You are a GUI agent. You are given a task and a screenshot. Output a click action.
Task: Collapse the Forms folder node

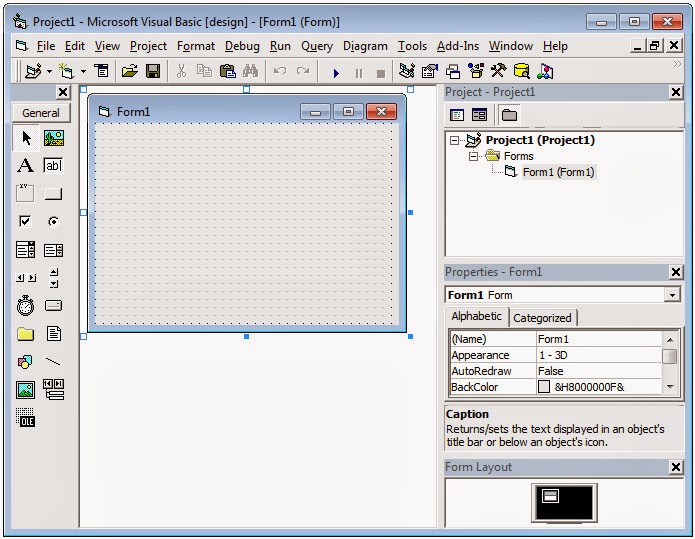pos(473,156)
